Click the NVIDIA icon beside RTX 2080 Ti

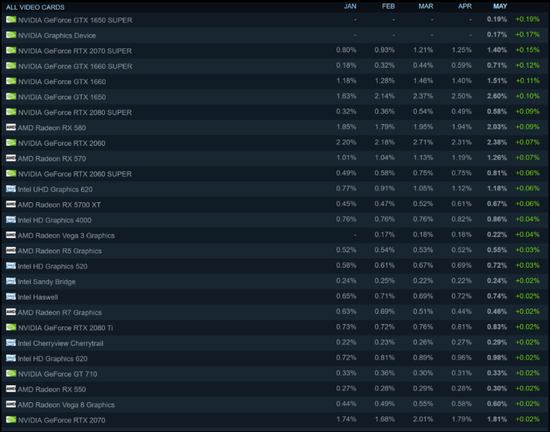click(11, 328)
